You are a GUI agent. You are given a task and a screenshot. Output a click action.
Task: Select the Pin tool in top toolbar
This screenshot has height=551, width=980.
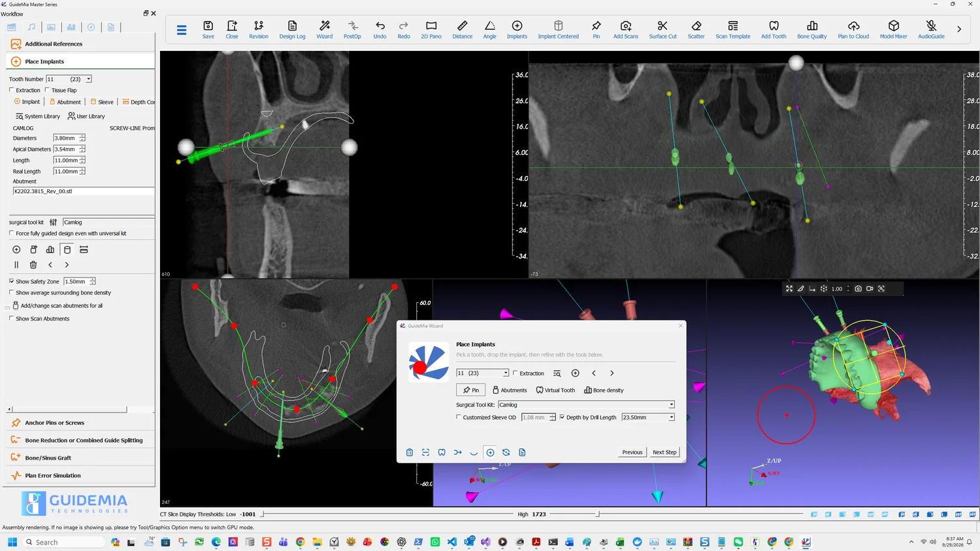(596, 29)
